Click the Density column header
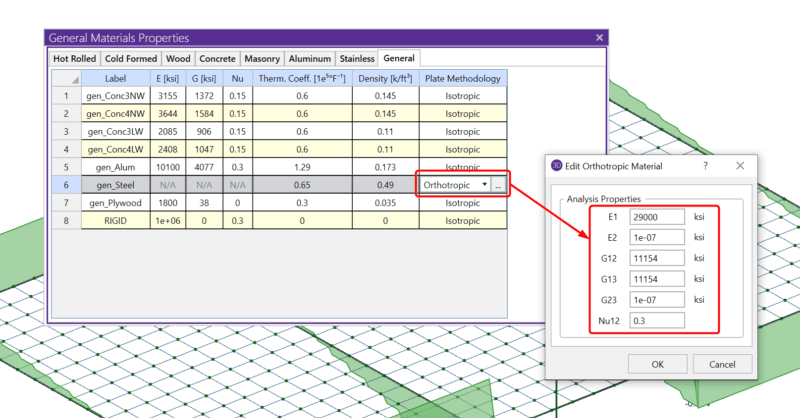This screenshot has height=418, width=800. coord(385,78)
